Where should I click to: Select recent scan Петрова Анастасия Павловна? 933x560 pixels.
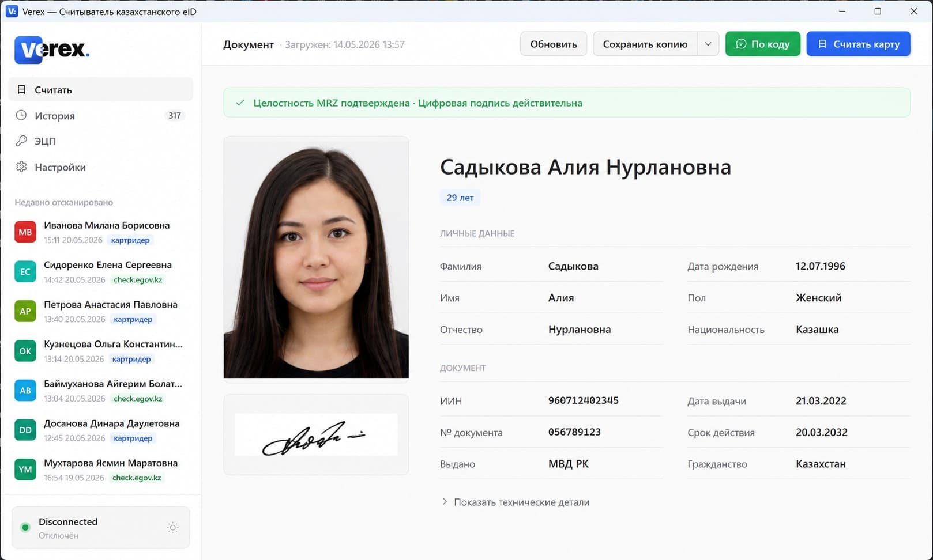100,311
